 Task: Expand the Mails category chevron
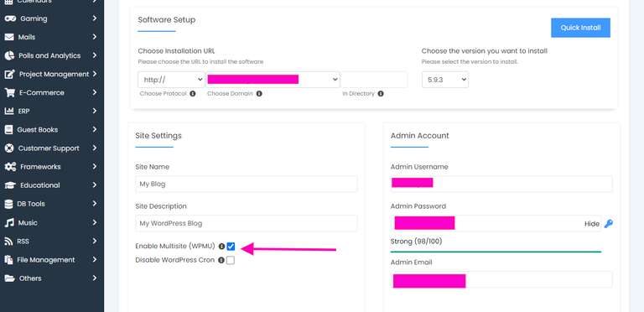coord(95,37)
